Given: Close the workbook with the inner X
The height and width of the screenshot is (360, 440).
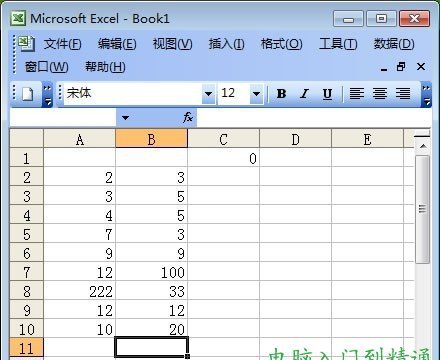Looking at the screenshot, I should tap(421, 67).
